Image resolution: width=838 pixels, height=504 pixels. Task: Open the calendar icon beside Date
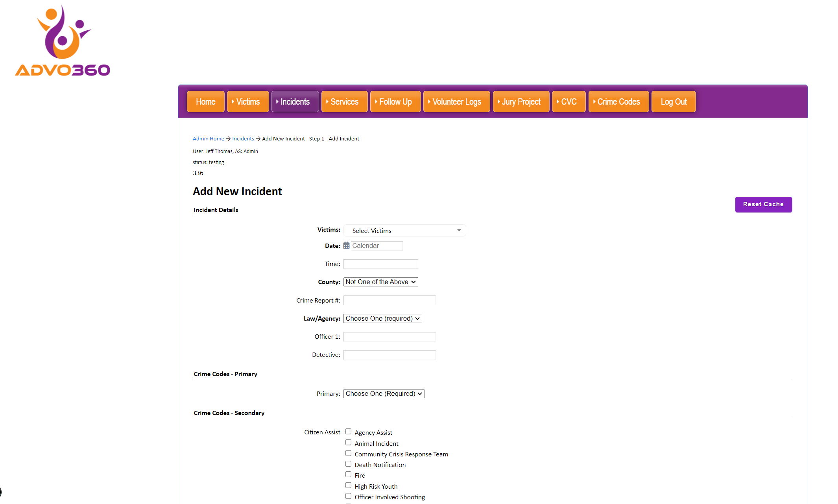pyautogui.click(x=346, y=246)
